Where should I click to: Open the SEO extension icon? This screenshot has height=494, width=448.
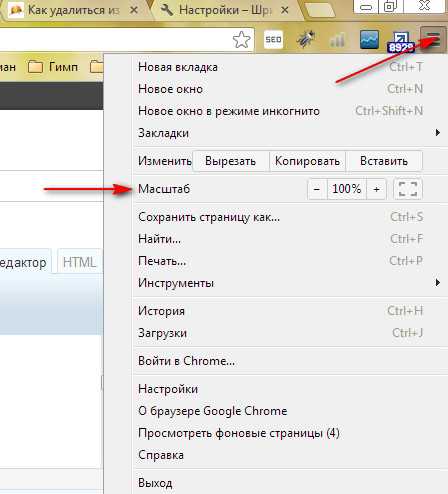273,40
